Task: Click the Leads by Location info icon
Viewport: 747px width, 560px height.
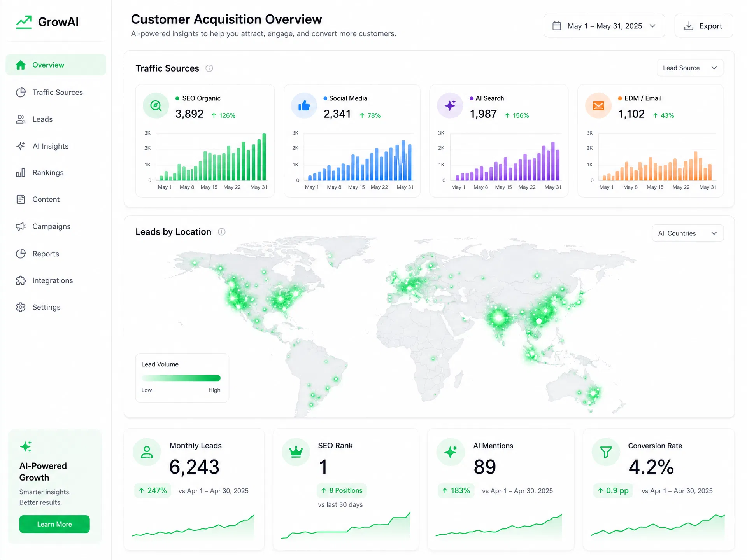Action: (222, 232)
